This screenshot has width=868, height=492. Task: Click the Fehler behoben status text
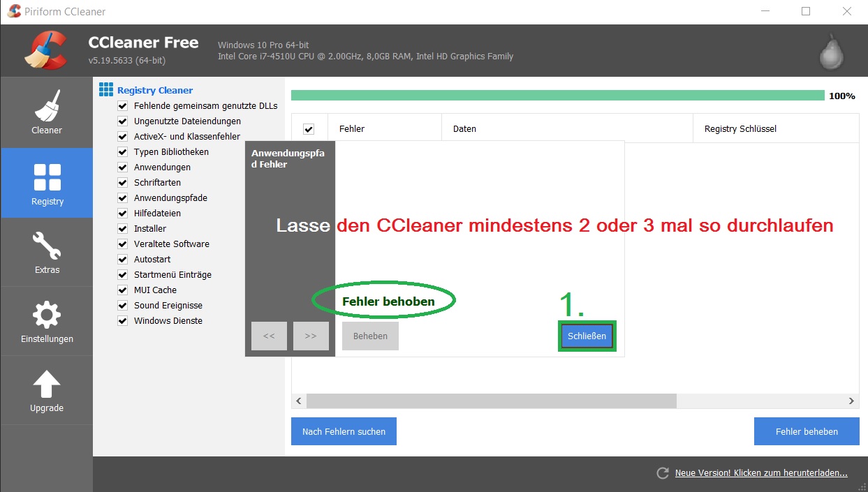[x=388, y=301]
